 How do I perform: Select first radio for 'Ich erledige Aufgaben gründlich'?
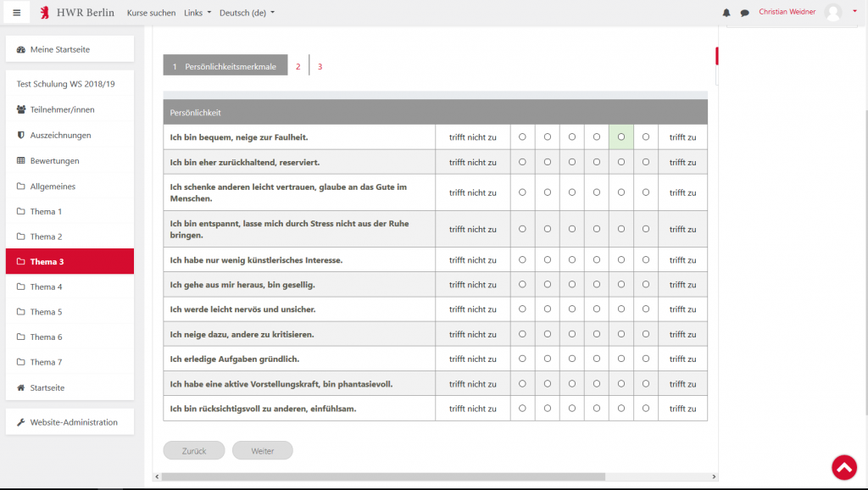(522, 359)
